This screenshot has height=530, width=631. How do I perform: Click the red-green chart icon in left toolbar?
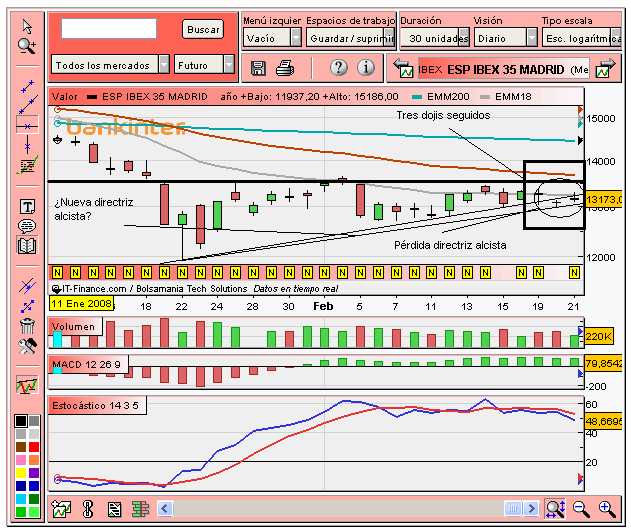tap(27, 386)
